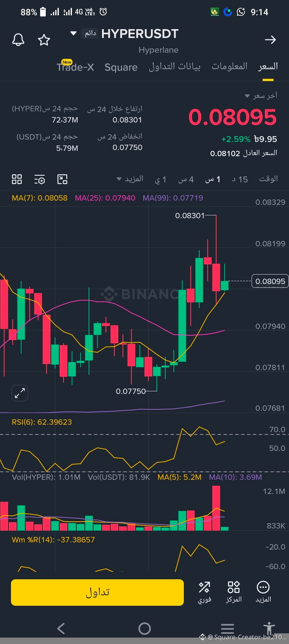Tap the 24h high value 0.08301
Screen dimensions: 289x644
coord(127,120)
